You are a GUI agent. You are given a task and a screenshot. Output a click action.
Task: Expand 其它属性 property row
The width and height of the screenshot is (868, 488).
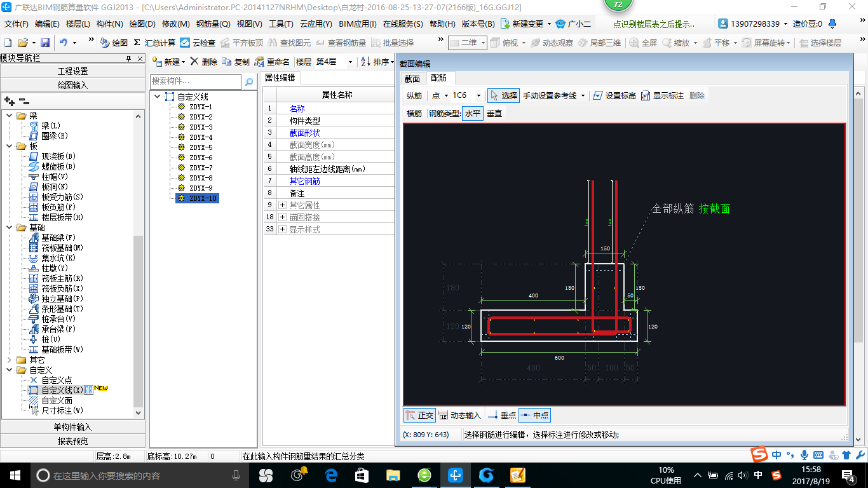tap(282, 205)
